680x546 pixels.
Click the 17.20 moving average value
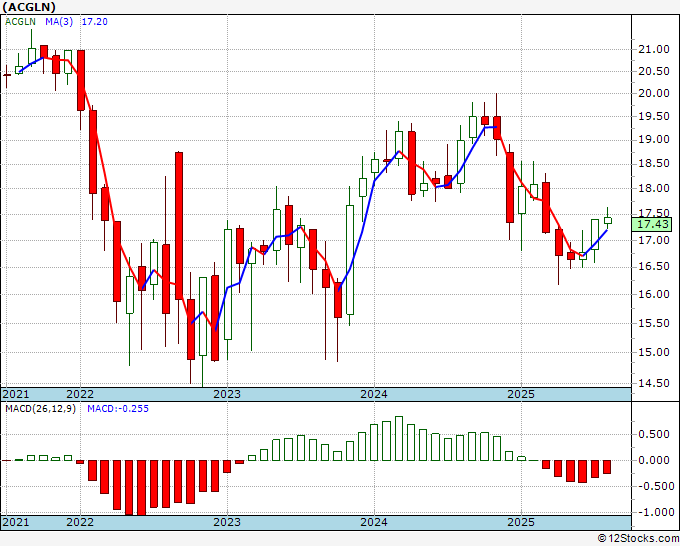[95, 22]
